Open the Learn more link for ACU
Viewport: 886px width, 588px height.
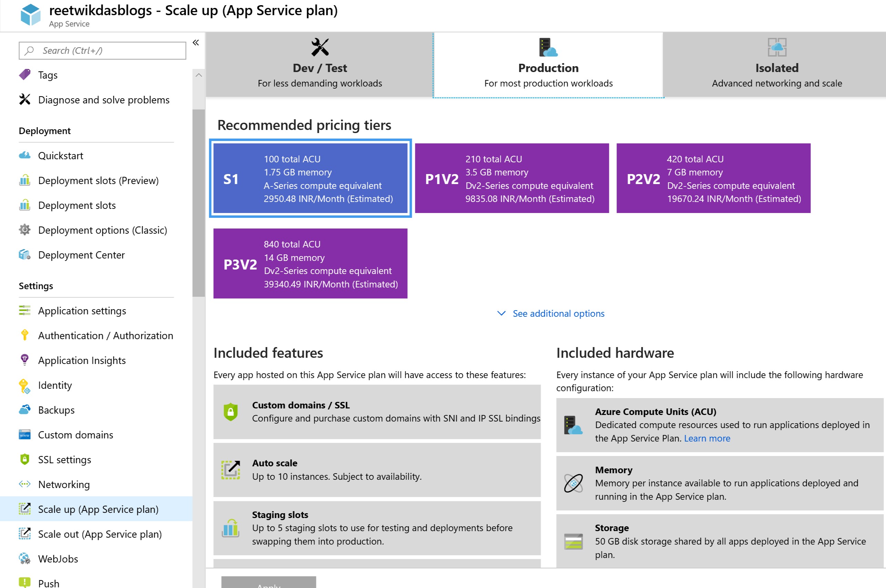point(707,438)
